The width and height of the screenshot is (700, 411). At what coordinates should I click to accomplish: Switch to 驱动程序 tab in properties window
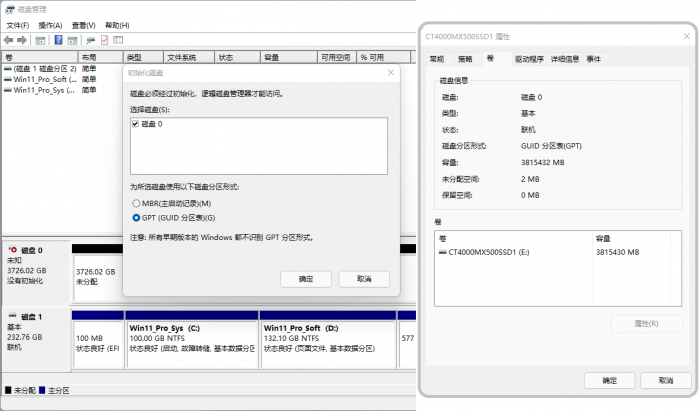pyautogui.click(x=529, y=59)
